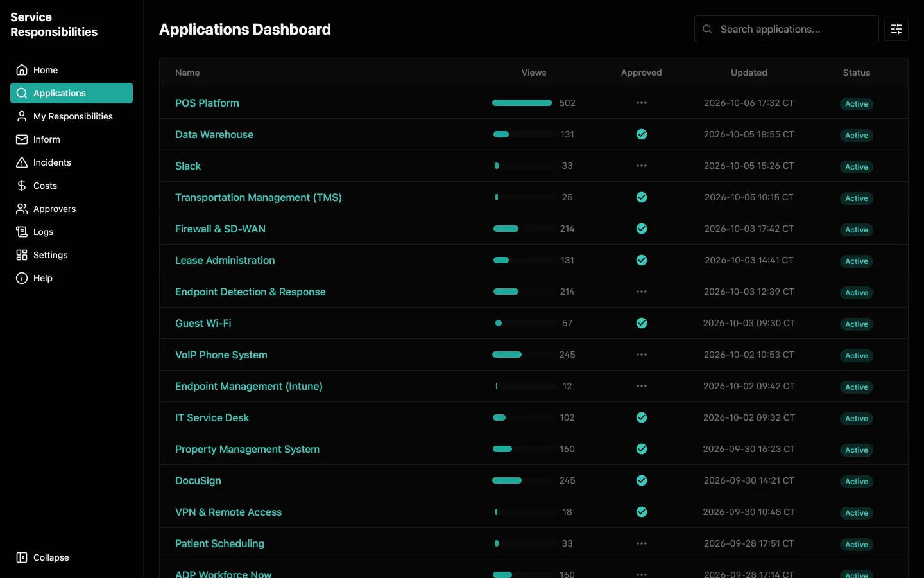
Task: Open Firewall & SD-WAN application
Action: [x=220, y=229]
